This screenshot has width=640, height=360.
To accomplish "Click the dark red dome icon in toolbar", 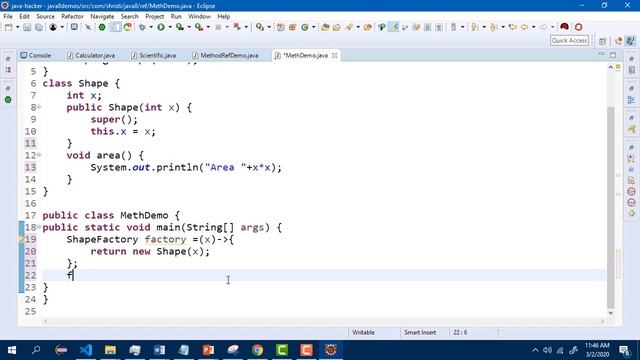I will (564, 27).
